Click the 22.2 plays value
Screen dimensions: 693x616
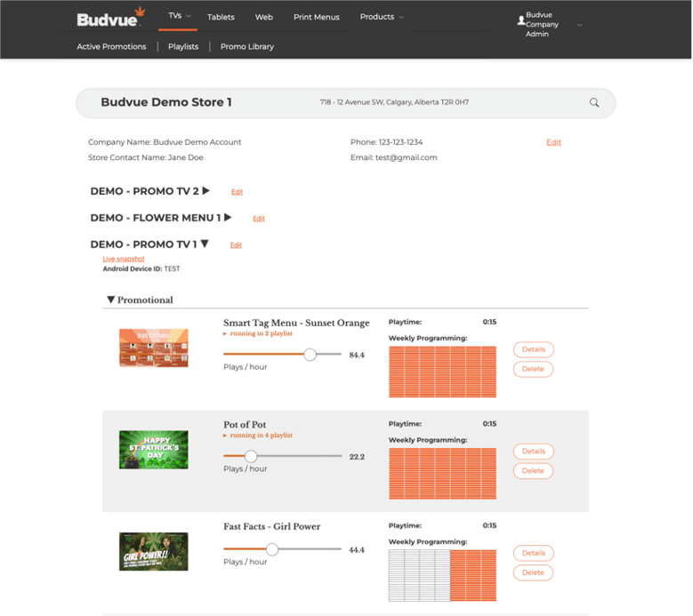[x=357, y=457]
